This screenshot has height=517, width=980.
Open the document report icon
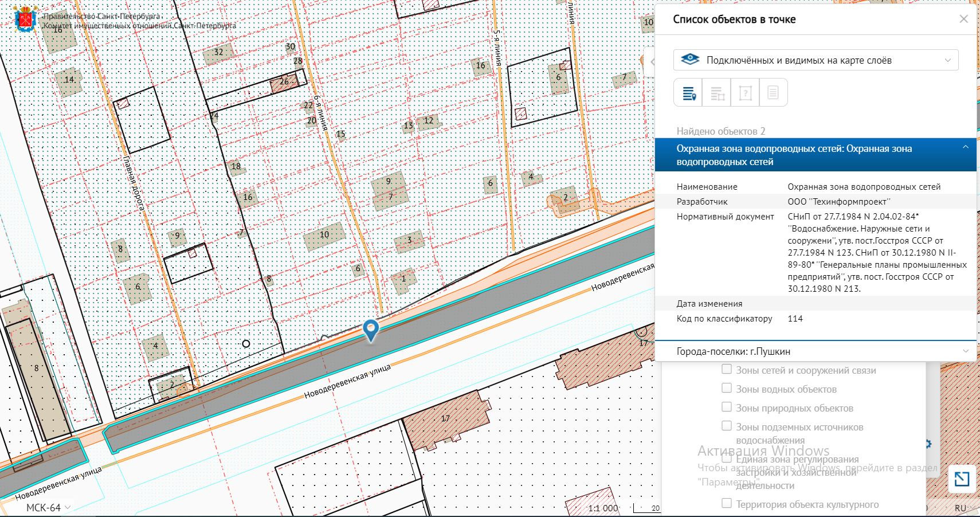773,93
